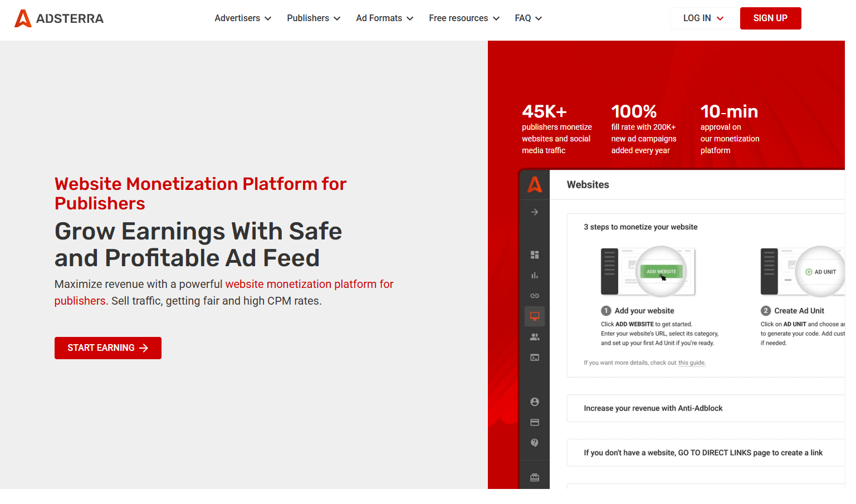Click the 'Increase your revenue with Anti-Adblock' card
The image size is (856, 504).
(x=706, y=408)
